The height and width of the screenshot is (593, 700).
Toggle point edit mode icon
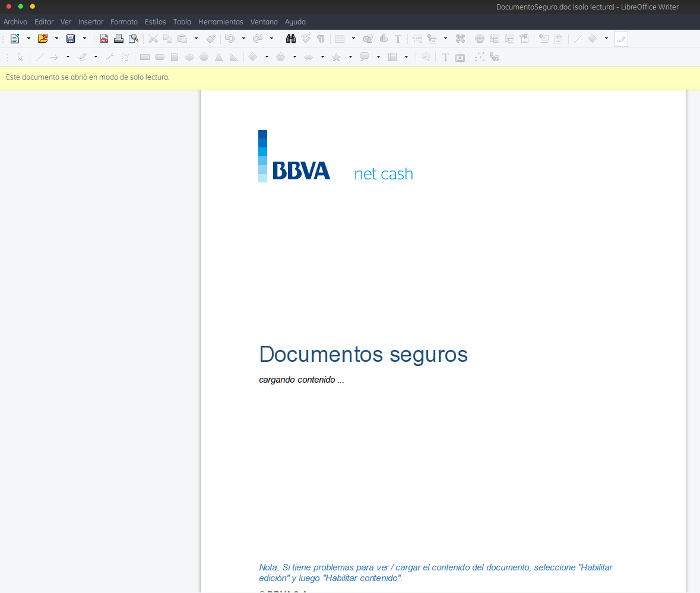point(480,57)
